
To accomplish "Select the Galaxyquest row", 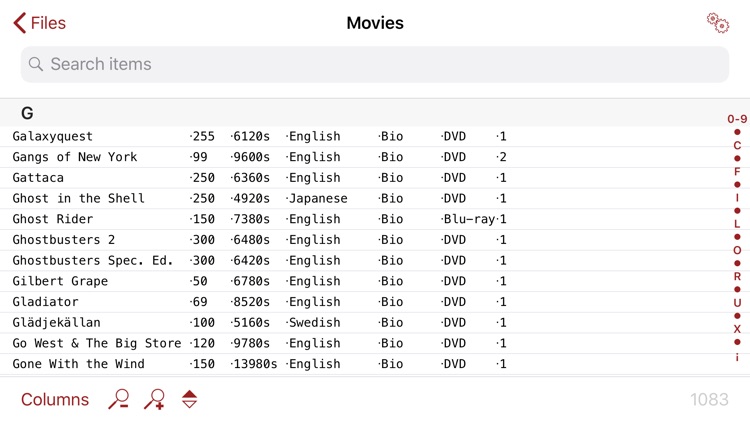I will click(x=260, y=136).
